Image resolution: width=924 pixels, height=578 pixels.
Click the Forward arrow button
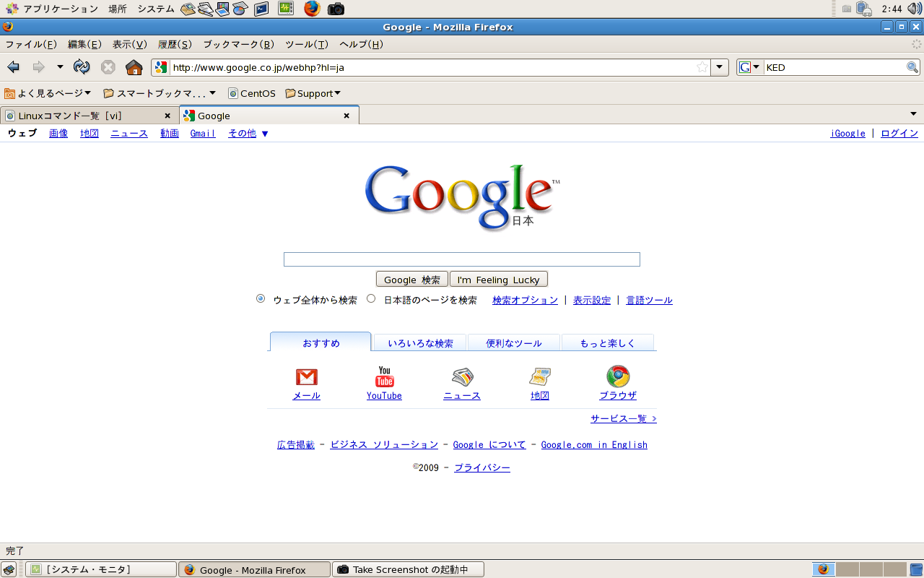pos(38,67)
